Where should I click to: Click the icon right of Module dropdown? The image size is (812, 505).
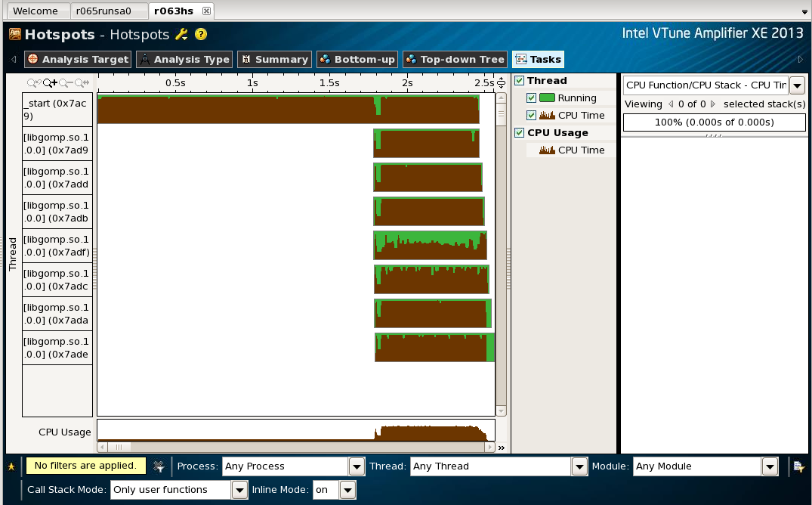[x=798, y=466]
